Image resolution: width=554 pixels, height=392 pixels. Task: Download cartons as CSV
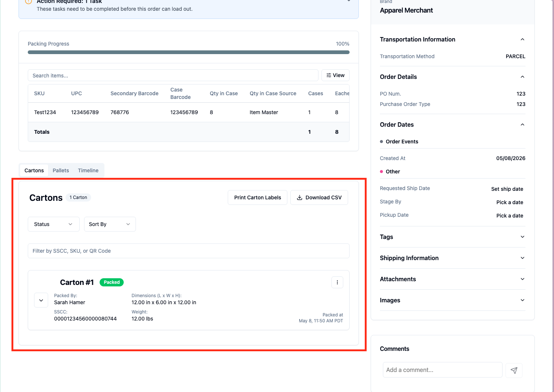click(x=319, y=197)
